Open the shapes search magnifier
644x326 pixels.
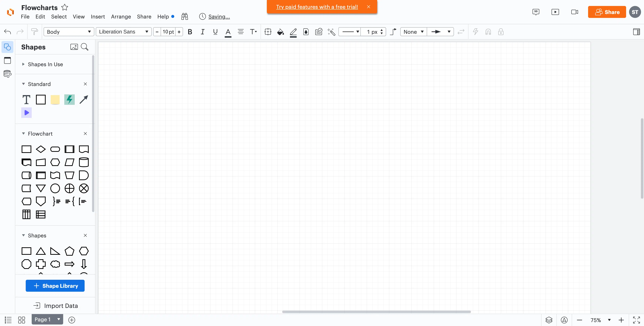(84, 47)
